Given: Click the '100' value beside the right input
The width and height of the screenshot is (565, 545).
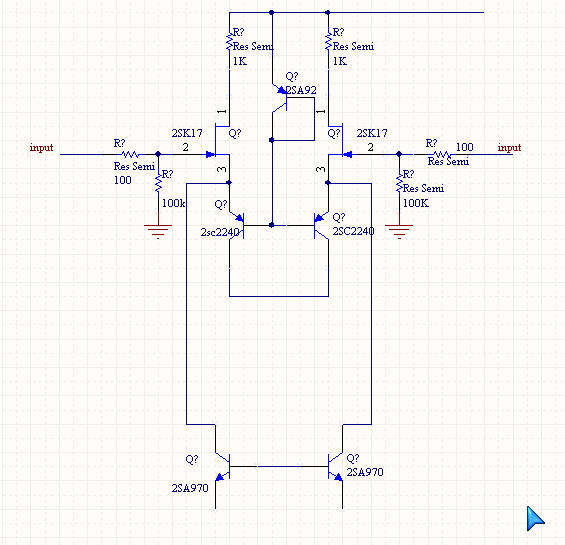Looking at the screenshot, I should (x=464, y=147).
